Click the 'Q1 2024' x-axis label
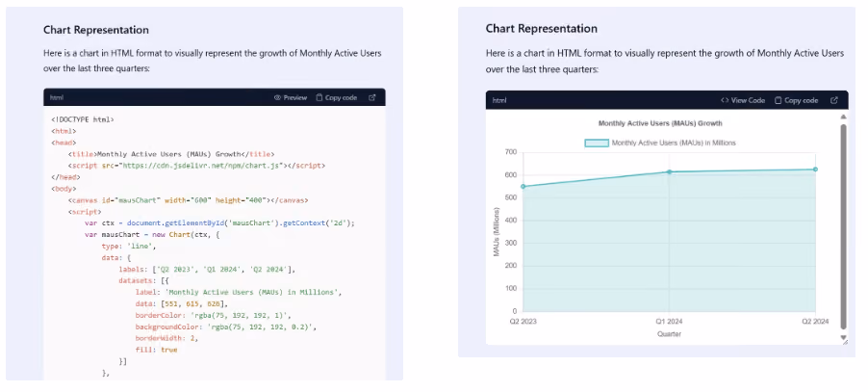 (x=669, y=321)
